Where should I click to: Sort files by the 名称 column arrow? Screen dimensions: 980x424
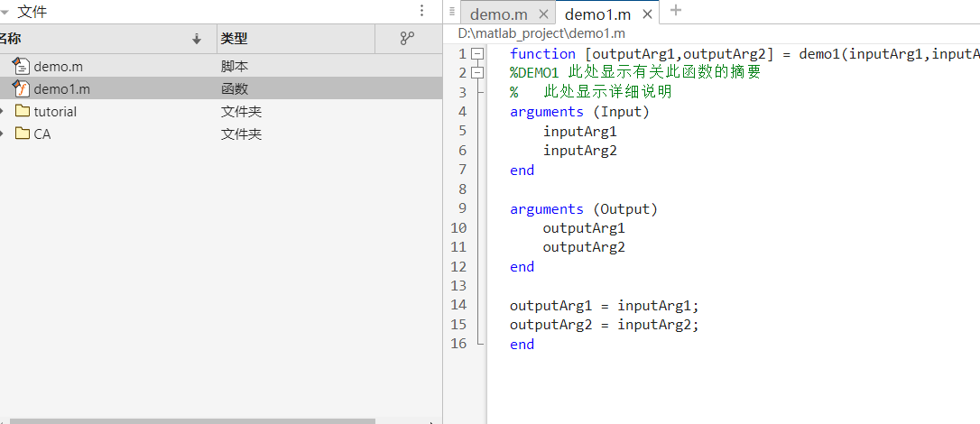click(x=197, y=40)
